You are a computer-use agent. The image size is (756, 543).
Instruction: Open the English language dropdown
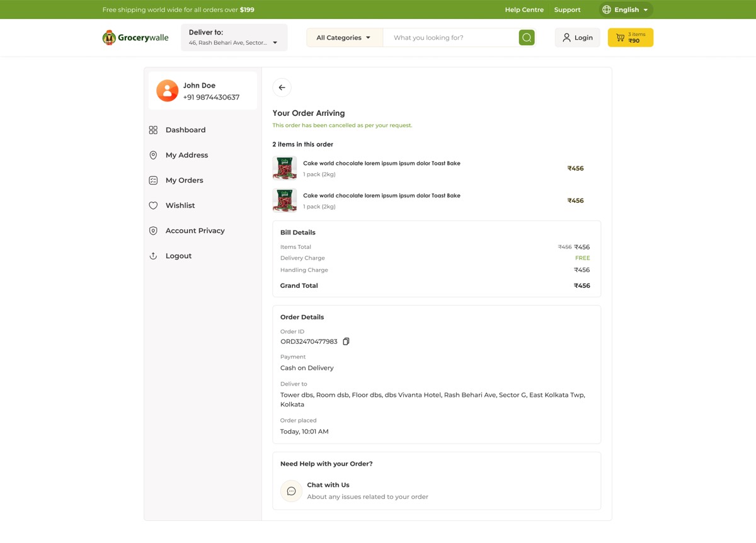click(x=626, y=9)
